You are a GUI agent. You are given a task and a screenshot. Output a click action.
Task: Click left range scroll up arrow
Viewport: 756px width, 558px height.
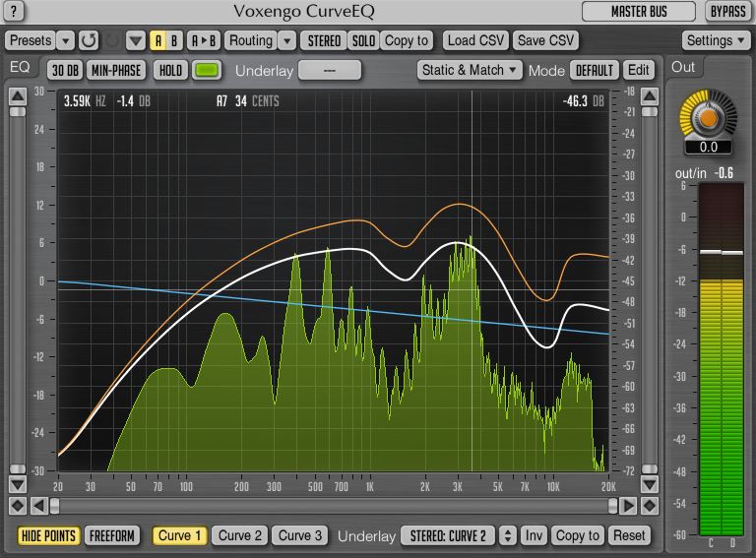click(18, 96)
